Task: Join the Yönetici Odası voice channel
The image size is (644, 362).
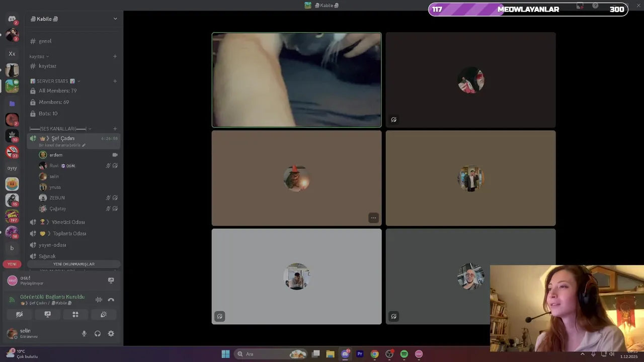Action: (73, 222)
